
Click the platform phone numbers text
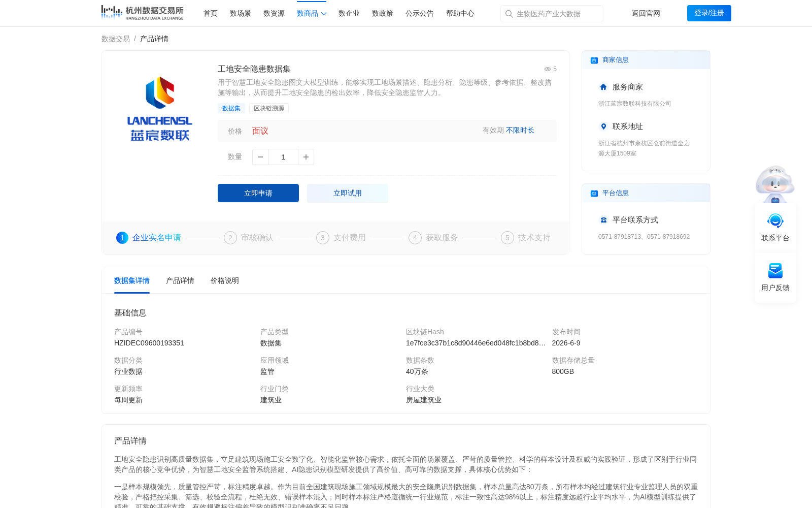644,237
